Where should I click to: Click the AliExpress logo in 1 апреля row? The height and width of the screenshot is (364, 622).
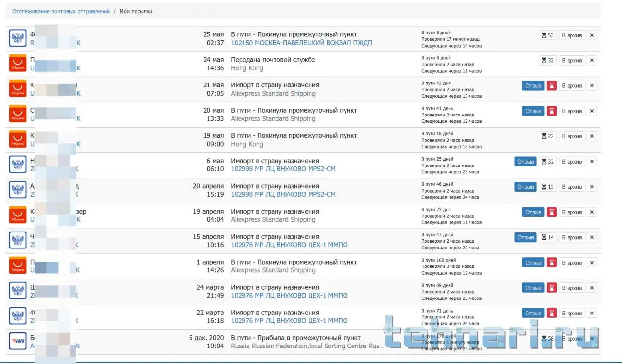(x=18, y=265)
